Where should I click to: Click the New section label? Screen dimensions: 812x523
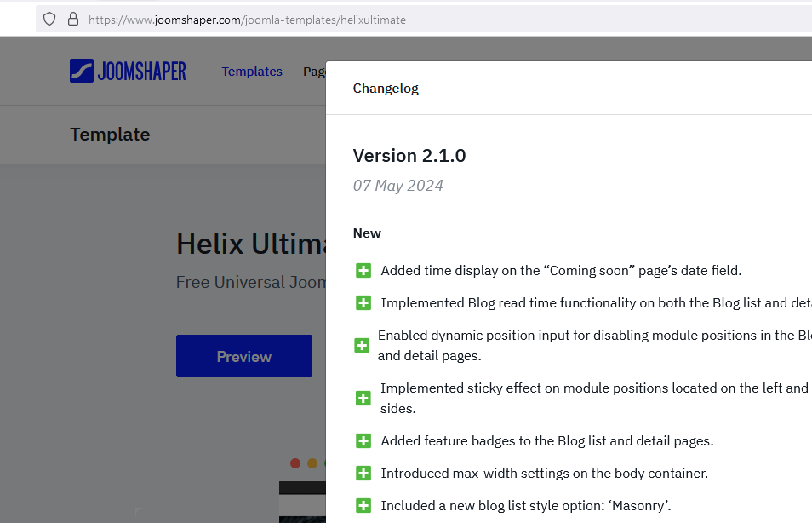coord(367,233)
